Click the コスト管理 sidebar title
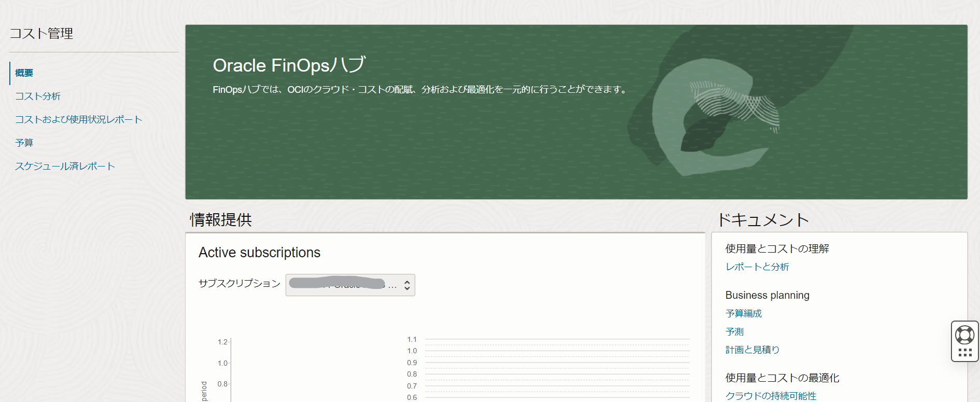 pyautogui.click(x=41, y=34)
